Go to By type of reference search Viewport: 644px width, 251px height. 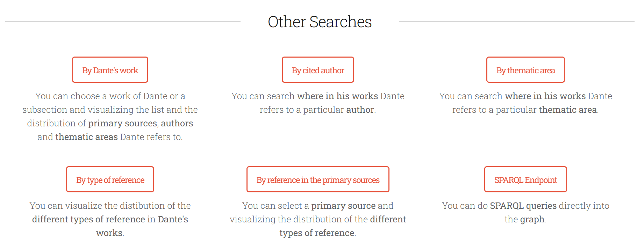110,179
